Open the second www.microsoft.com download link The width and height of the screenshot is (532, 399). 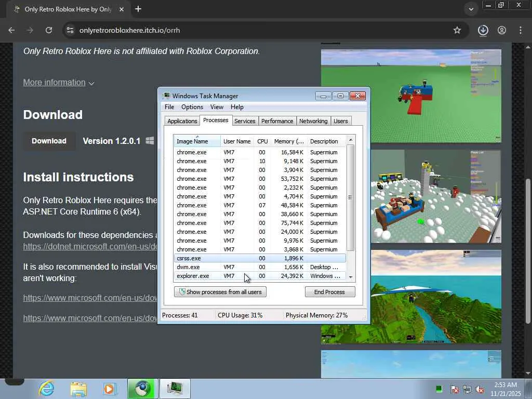point(90,318)
